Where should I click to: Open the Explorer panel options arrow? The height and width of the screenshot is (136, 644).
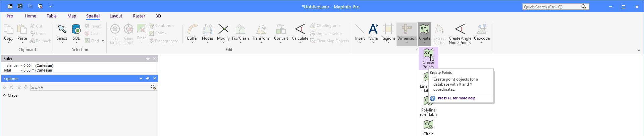[x=141, y=79]
